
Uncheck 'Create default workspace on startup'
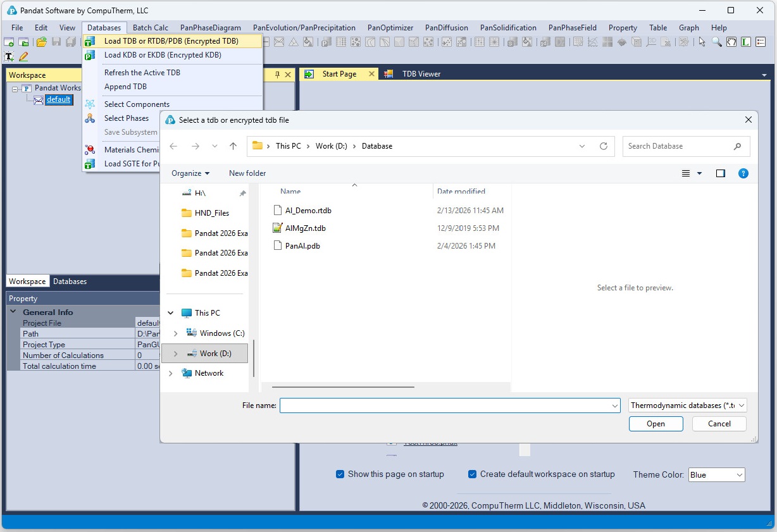(472, 474)
